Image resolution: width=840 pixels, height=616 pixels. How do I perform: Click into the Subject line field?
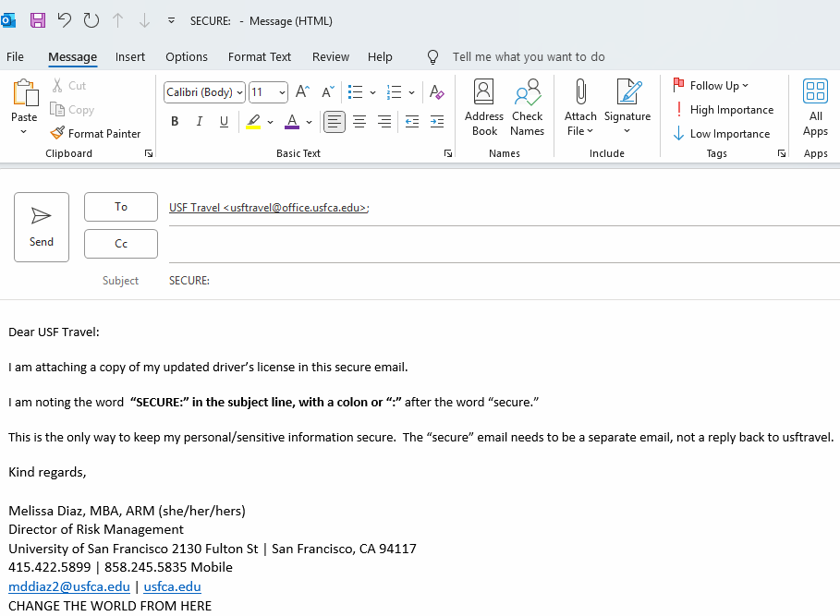[499, 281]
